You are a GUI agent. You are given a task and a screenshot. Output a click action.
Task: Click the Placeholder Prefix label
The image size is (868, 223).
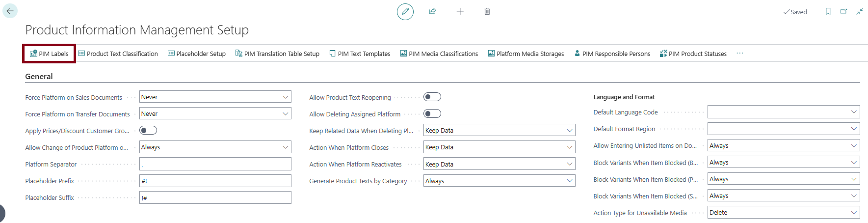coord(50,181)
